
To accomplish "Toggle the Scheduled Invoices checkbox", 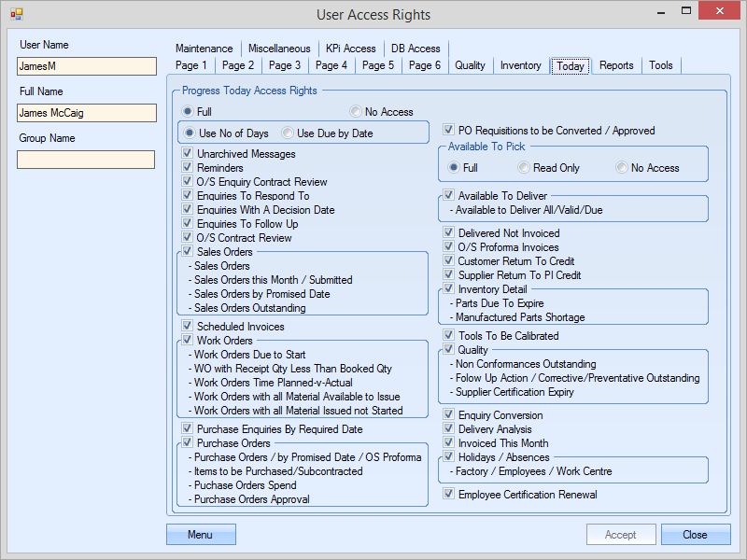I will (x=189, y=327).
